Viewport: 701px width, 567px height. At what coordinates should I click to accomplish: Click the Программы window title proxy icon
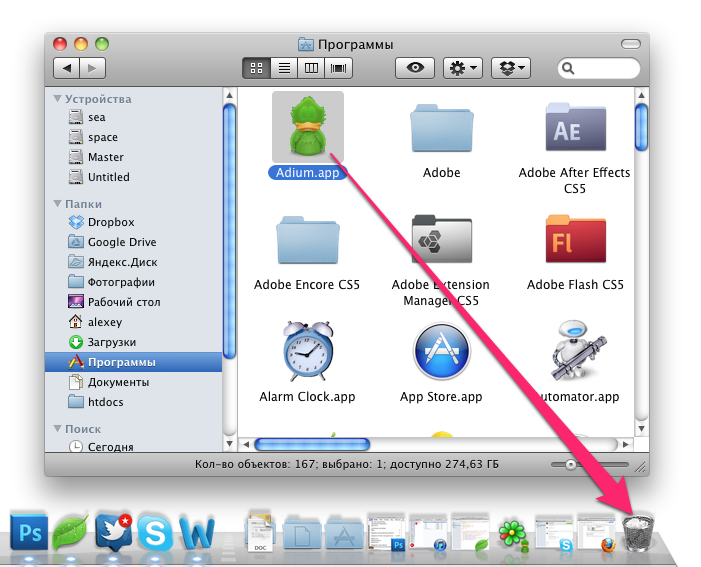coord(305,44)
